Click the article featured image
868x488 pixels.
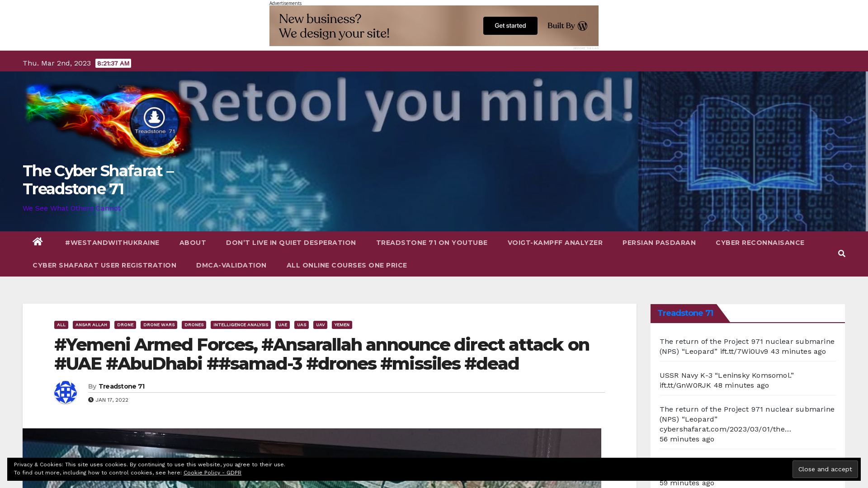click(312, 458)
